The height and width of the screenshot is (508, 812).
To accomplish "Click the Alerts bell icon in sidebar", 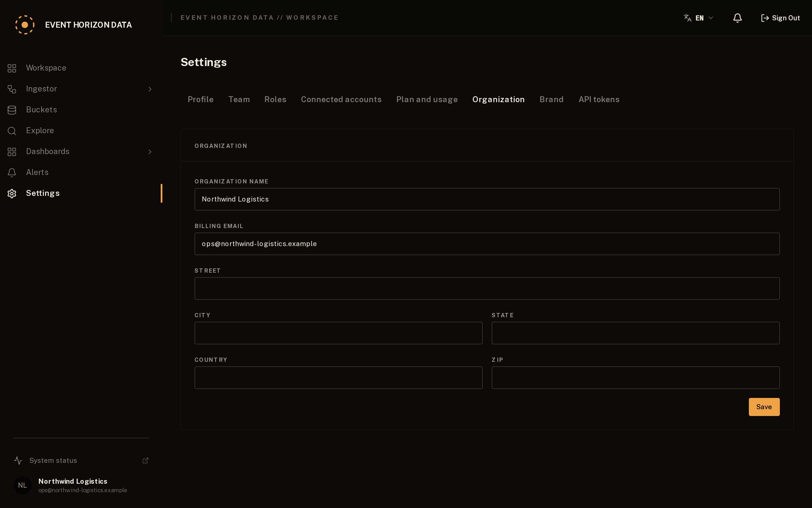I will tap(12, 173).
